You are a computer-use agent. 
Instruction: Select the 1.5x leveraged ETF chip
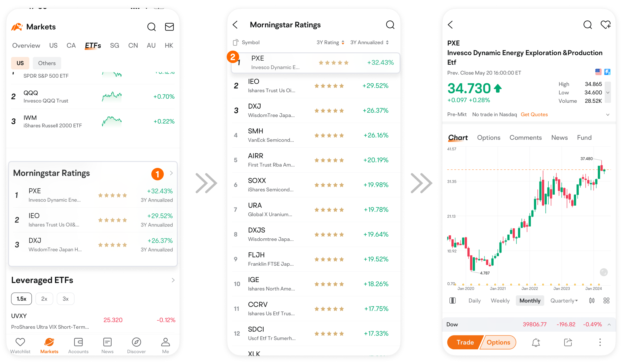coord(22,299)
